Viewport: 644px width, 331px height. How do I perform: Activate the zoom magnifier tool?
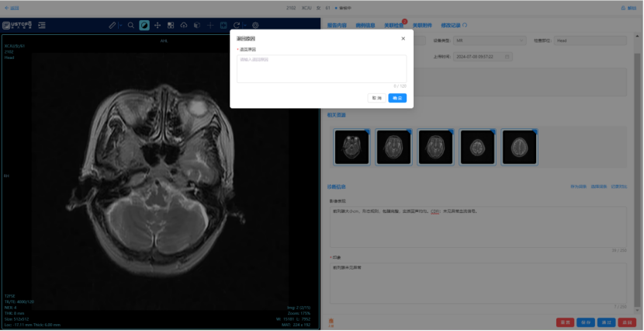tap(130, 26)
